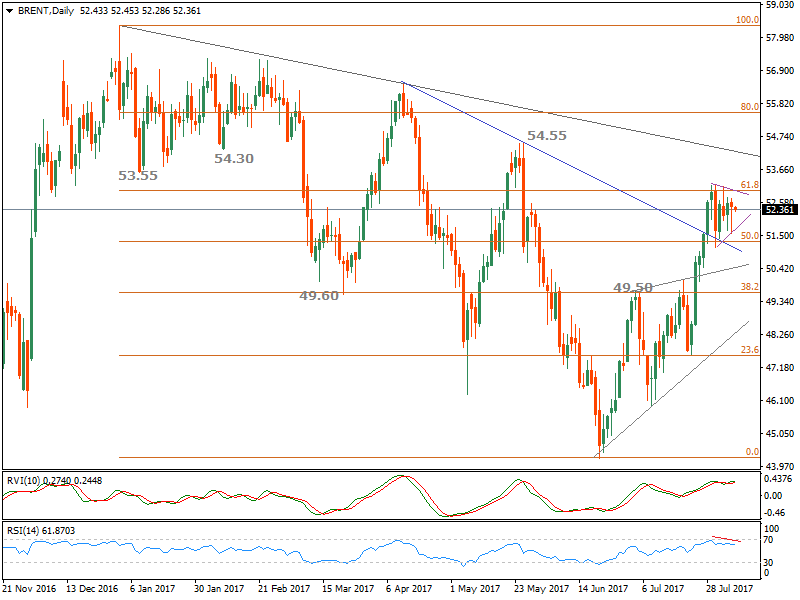The image size is (800, 600).
Task: Click the 59.030 price scale value
Action: point(780,5)
